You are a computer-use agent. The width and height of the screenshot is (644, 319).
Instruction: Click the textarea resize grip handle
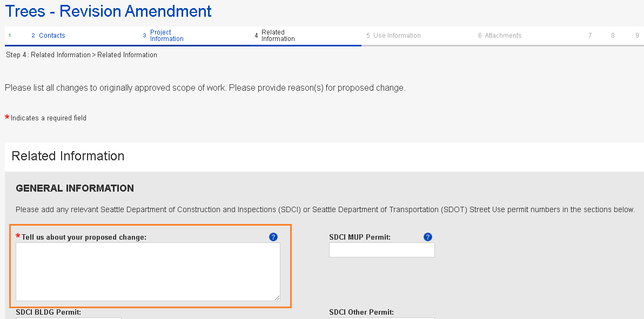pyautogui.click(x=277, y=297)
